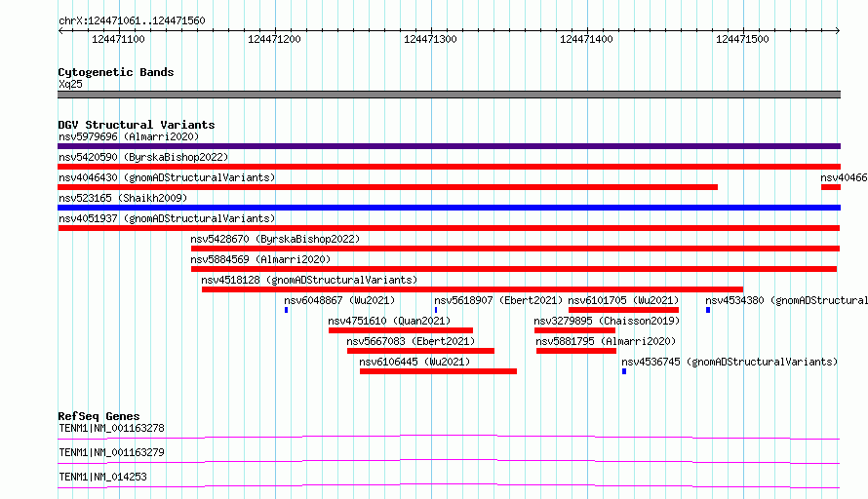Open the nsv5979696 (Almarri2020) label

pos(129,136)
